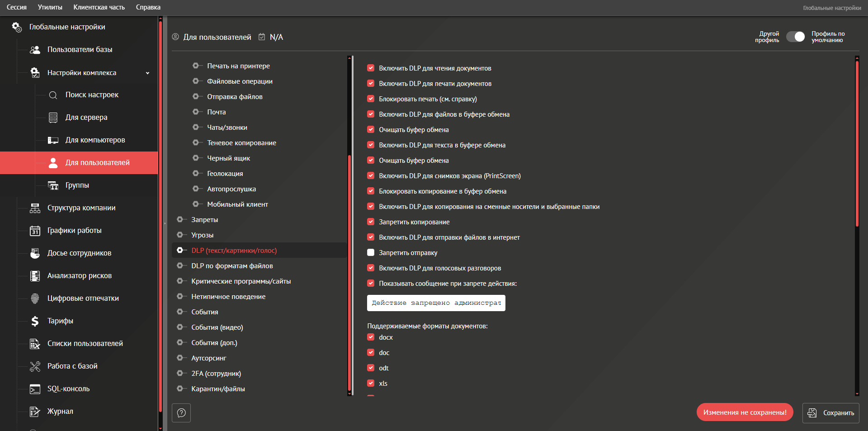
Task: Click the blocked action message text field
Action: tap(436, 303)
